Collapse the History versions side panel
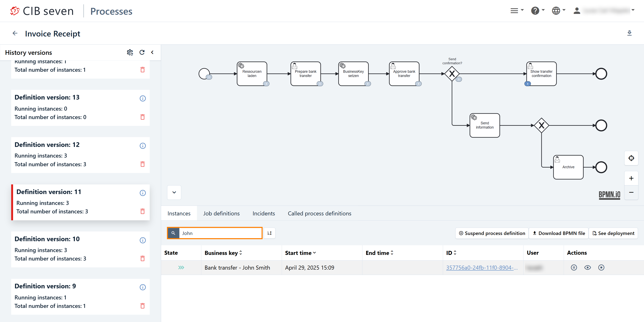Viewport: 644px width, 322px height. point(152,52)
